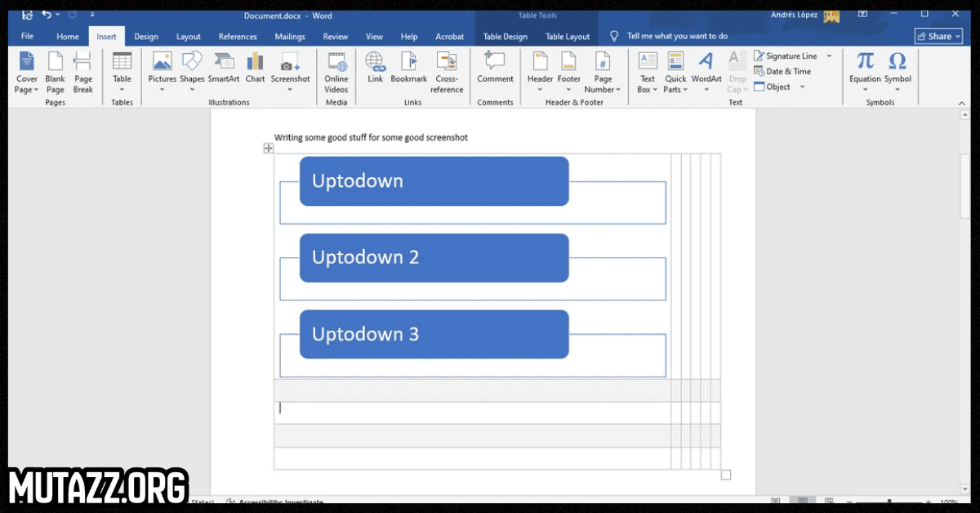The height and width of the screenshot is (513, 980).
Task: Open the References tab
Action: tap(238, 37)
